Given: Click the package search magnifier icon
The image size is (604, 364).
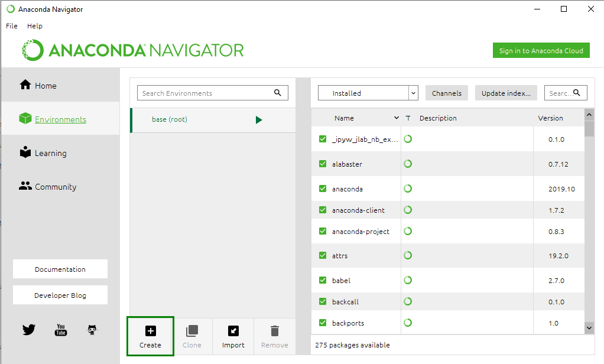Looking at the screenshot, I should [x=577, y=92].
